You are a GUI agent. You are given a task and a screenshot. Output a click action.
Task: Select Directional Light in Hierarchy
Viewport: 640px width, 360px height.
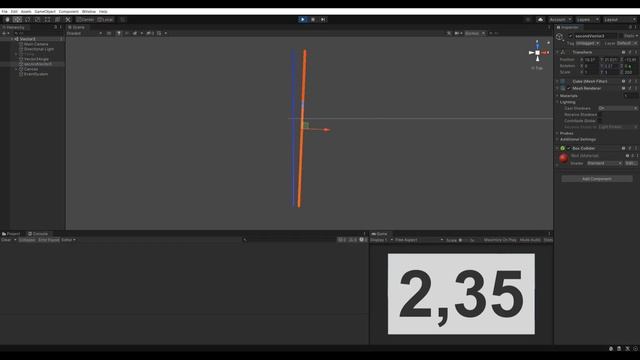coord(39,49)
